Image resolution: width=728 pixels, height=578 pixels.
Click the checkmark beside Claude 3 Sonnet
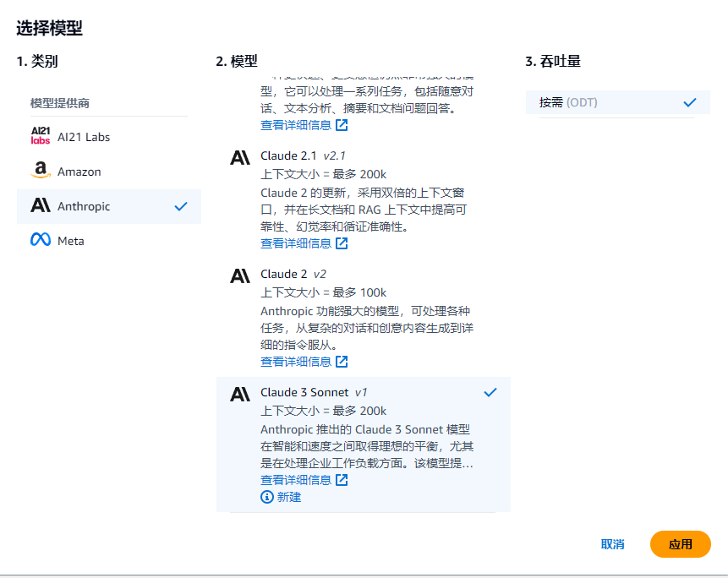coord(490,392)
